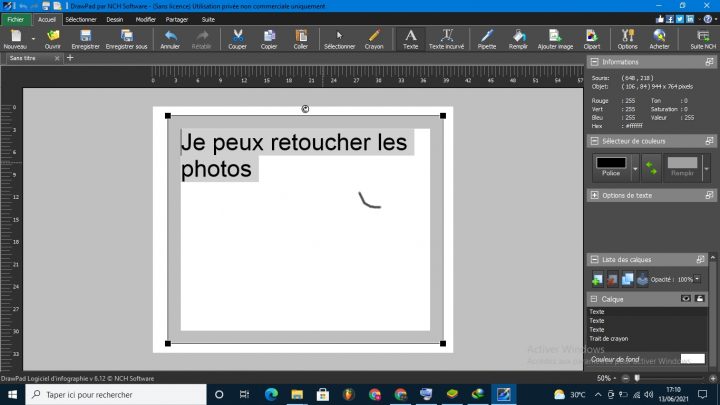The height and width of the screenshot is (405, 720).
Task: Select the Crayon pencil tool
Action: coord(374,39)
